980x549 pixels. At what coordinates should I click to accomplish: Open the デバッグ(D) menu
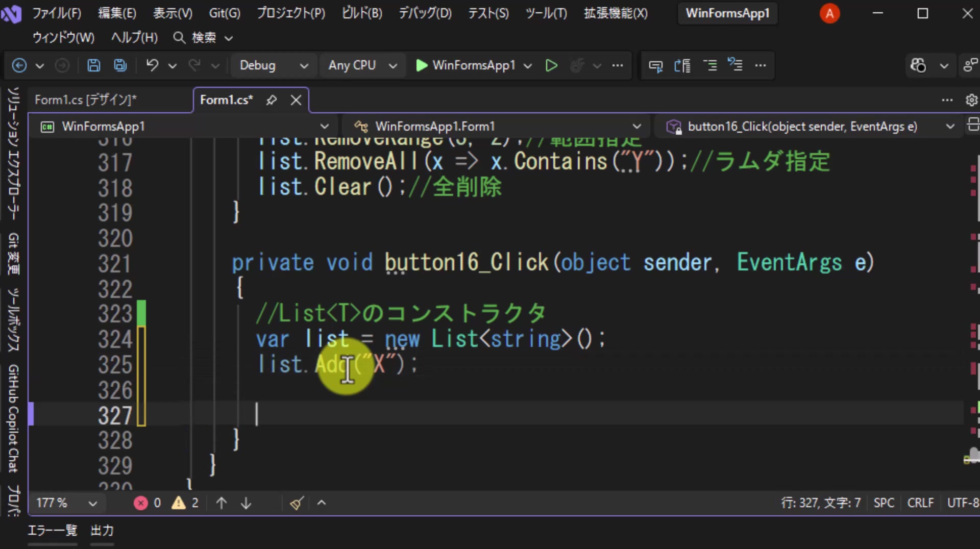tap(425, 13)
